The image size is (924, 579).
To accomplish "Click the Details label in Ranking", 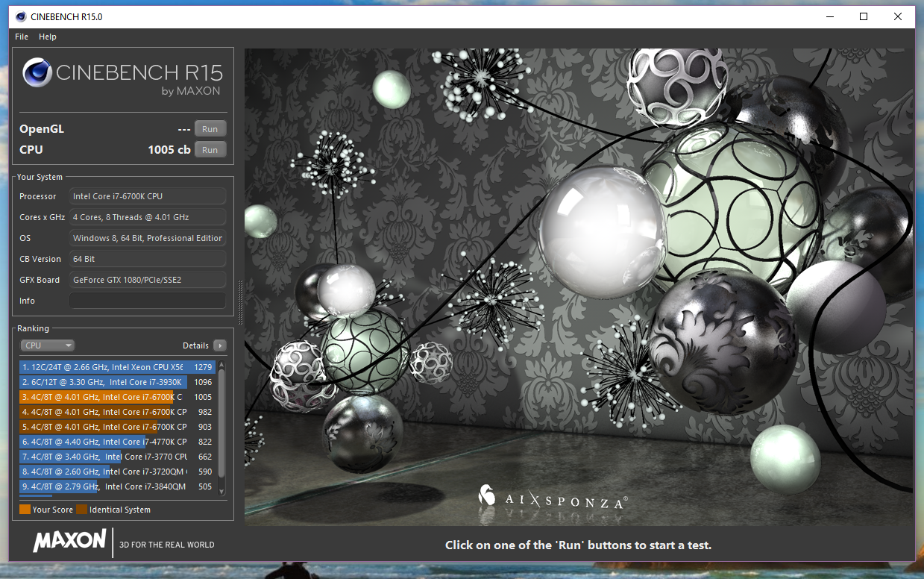I will (195, 345).
